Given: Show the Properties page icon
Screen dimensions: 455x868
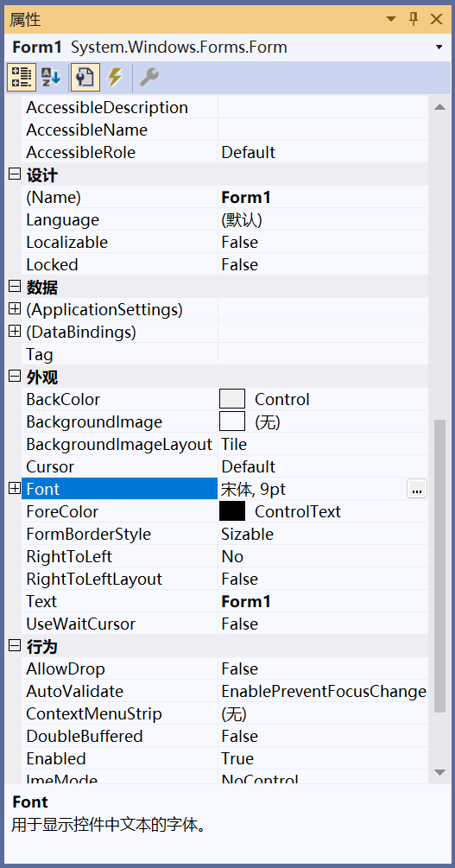Looking at the screenshot, I should click(x=85, y=77).
